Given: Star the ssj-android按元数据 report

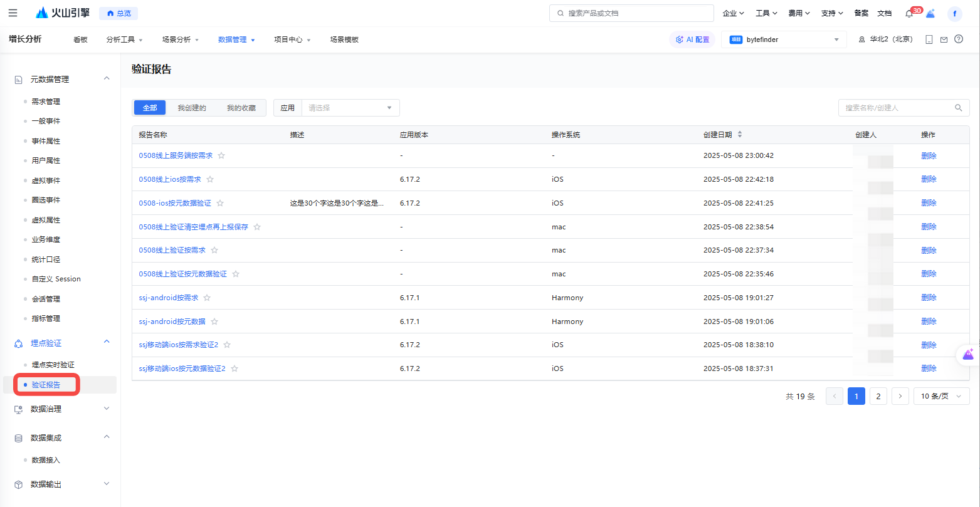Looking at the screenshot, I should tap(214, 321).
